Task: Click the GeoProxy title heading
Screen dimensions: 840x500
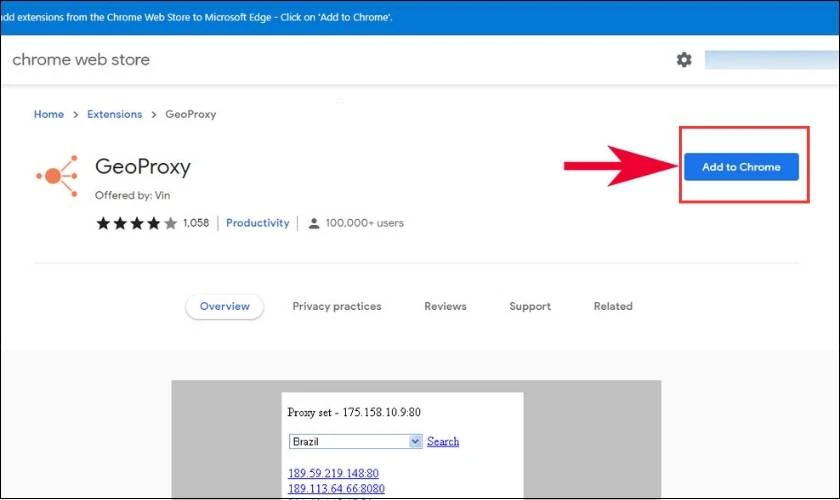Action: tap(142, 167)
